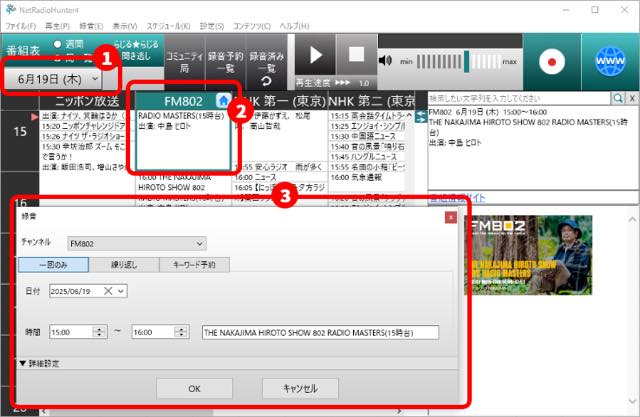
Task: Open the 設定(S) menu
Action: coord(211,26)
